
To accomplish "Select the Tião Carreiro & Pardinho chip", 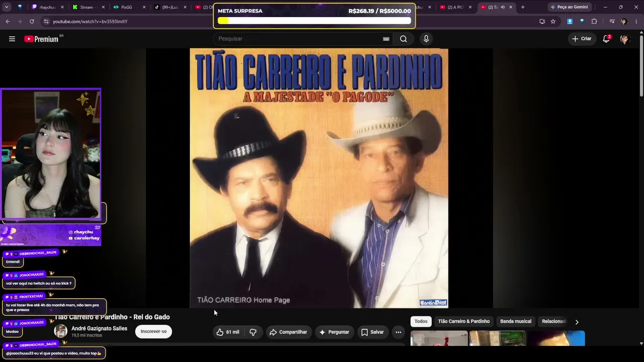I will (x=464, y=321).
